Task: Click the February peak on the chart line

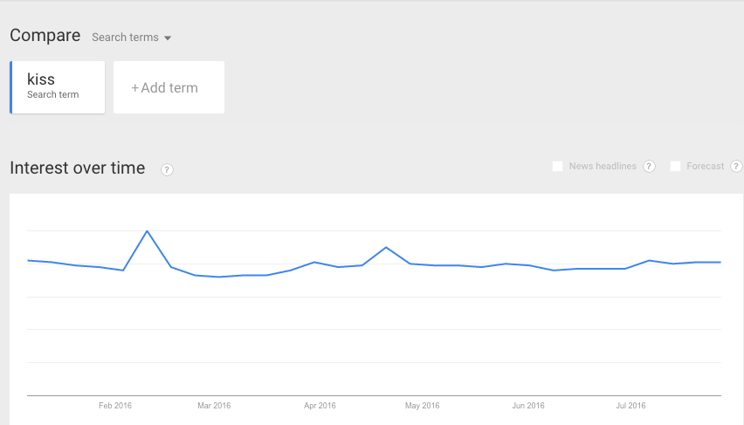Action: coord(147,231)
